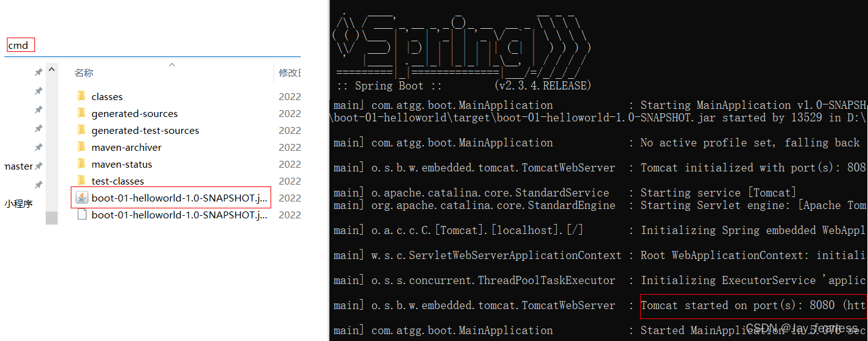868x341 pixels.
Task: Select the Java jar icon for boot-01-helloworld
Action: [x=81, y=198]
